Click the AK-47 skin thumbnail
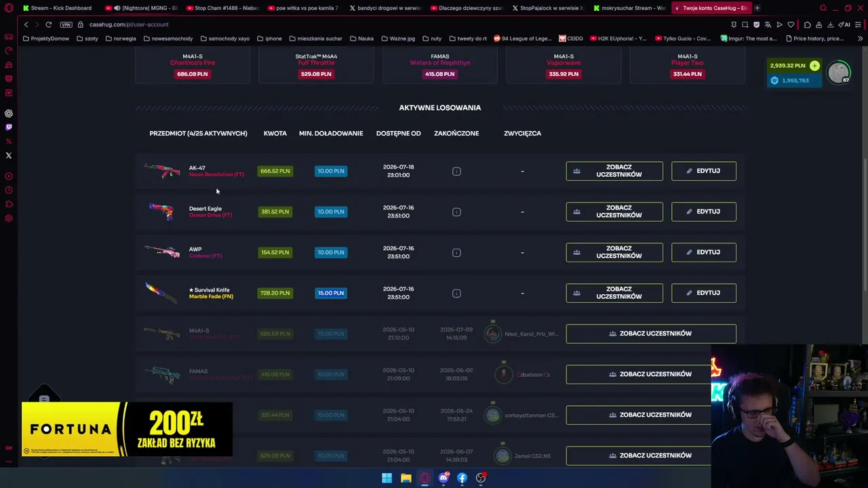Image resolution: width=868 pixels, height=488 pixels. point(162,170)
